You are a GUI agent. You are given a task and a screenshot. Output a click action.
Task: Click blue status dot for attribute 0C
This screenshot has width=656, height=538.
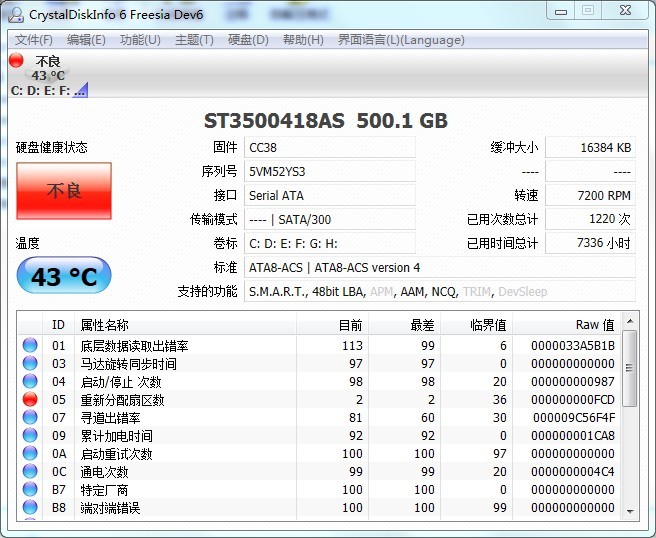[x=30, y=471]
